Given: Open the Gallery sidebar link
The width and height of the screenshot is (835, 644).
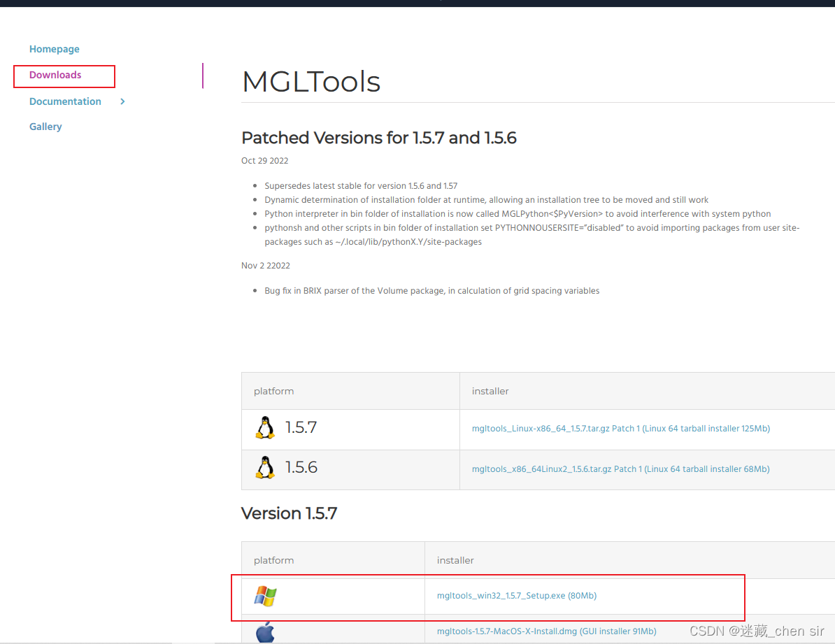Looking at the screenshot, I should 45,127.
